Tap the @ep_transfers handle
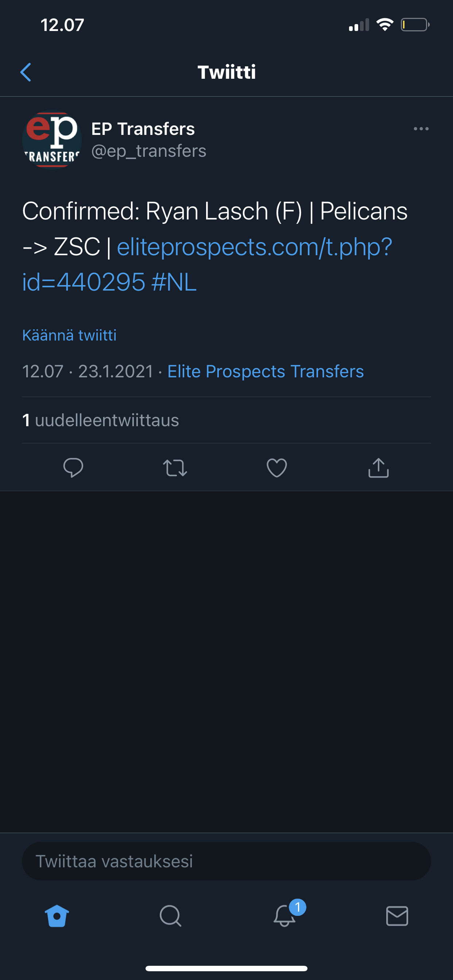Viewport: 453px width, 980px height. (x=148, y=151)
